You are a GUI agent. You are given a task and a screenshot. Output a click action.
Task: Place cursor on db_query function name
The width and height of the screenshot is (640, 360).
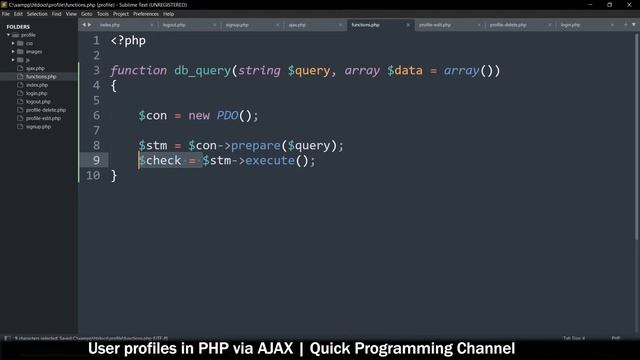[202, 71]
